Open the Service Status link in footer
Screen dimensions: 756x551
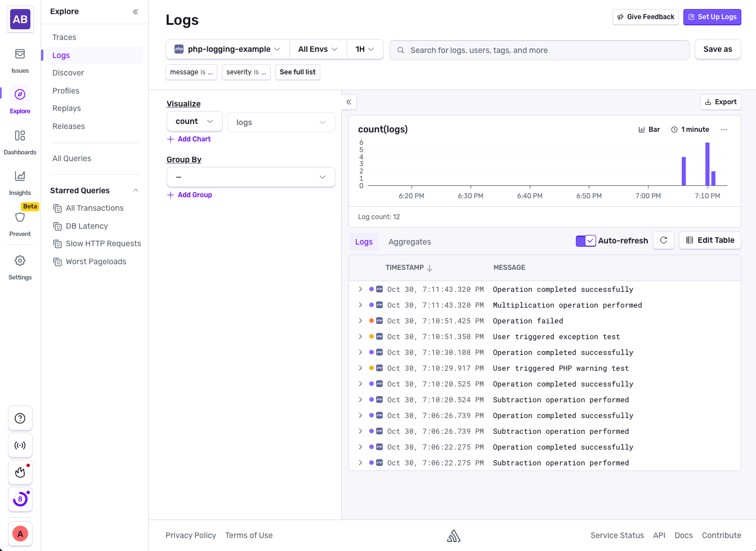pos(617,535)
